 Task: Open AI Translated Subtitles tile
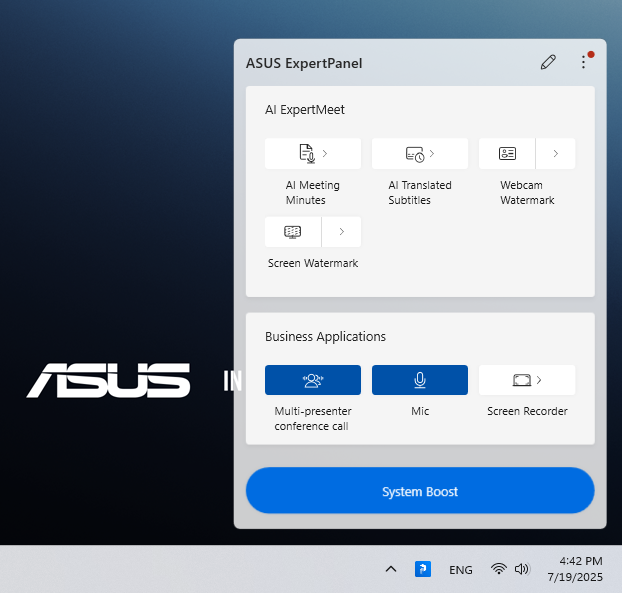pos(420,154)
